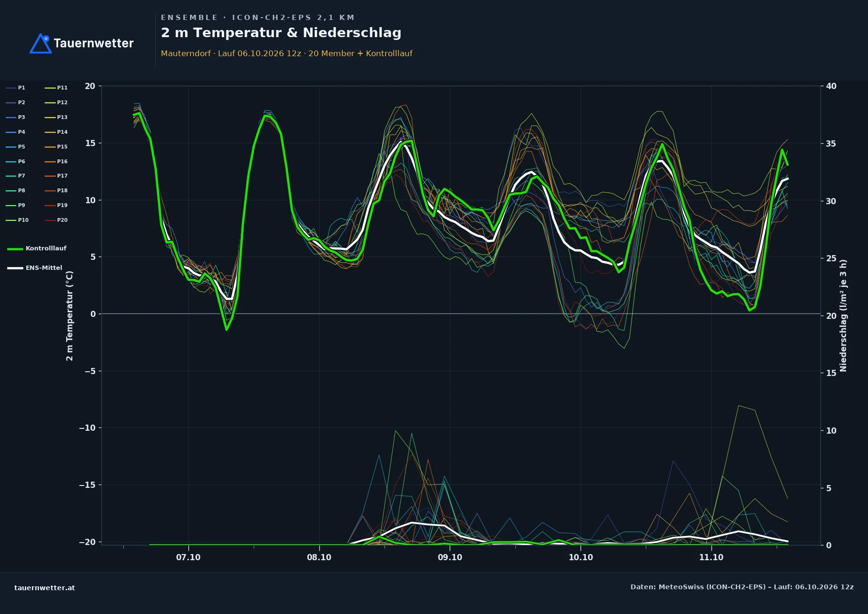Click the P1 legend entry
Image resolution: width=868 pixels, height=614 pixels.
coord(15,88)
